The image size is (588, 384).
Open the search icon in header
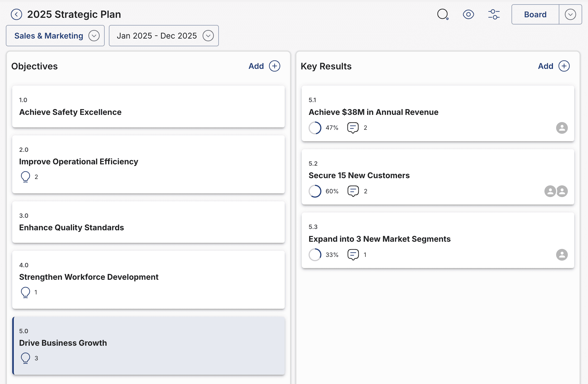443,14
